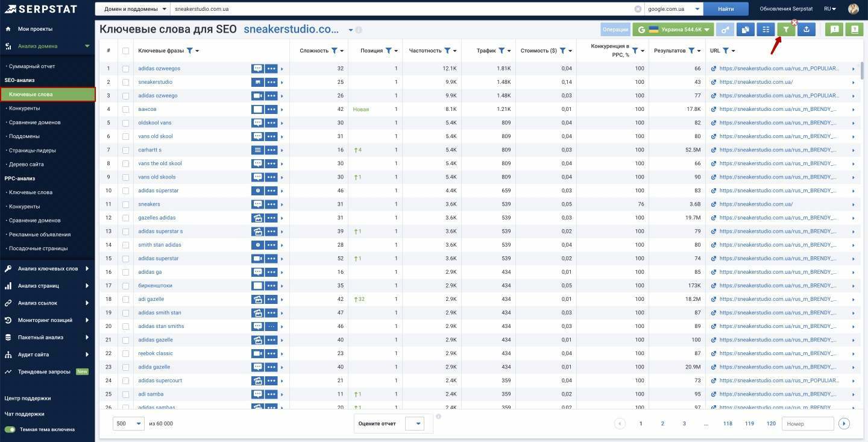Open RU language dropdown

tap(831, 9)
